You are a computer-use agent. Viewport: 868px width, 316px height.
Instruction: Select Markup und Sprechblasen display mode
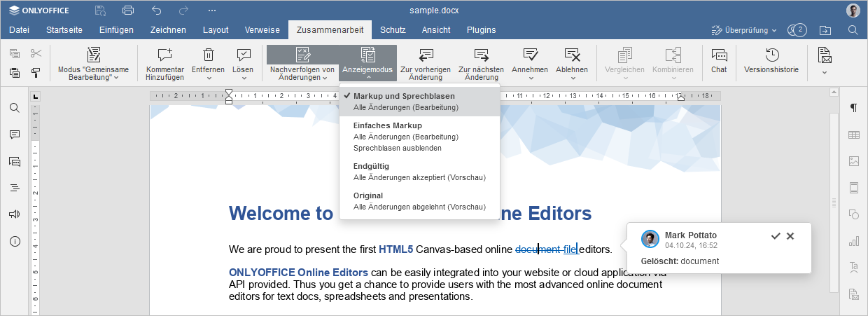point(419,102)
